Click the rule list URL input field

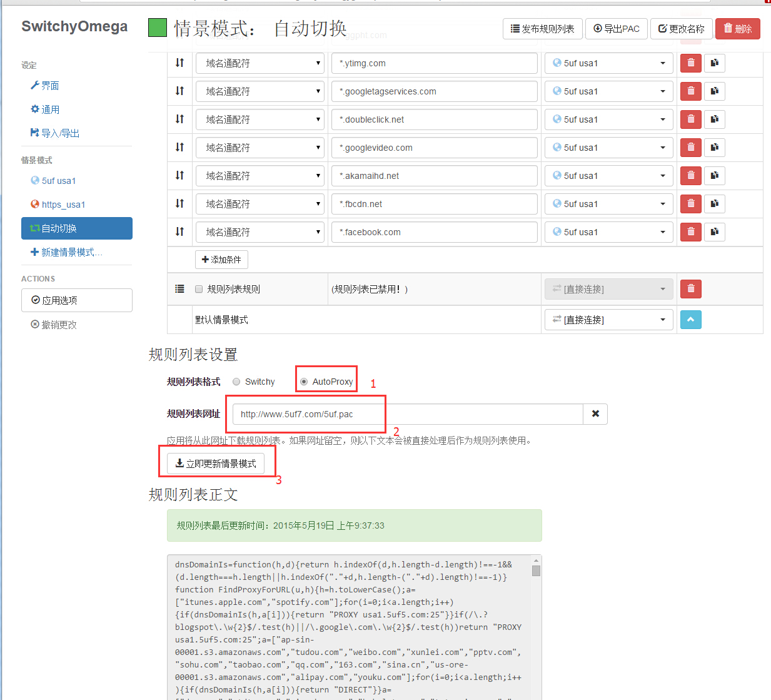408,414
